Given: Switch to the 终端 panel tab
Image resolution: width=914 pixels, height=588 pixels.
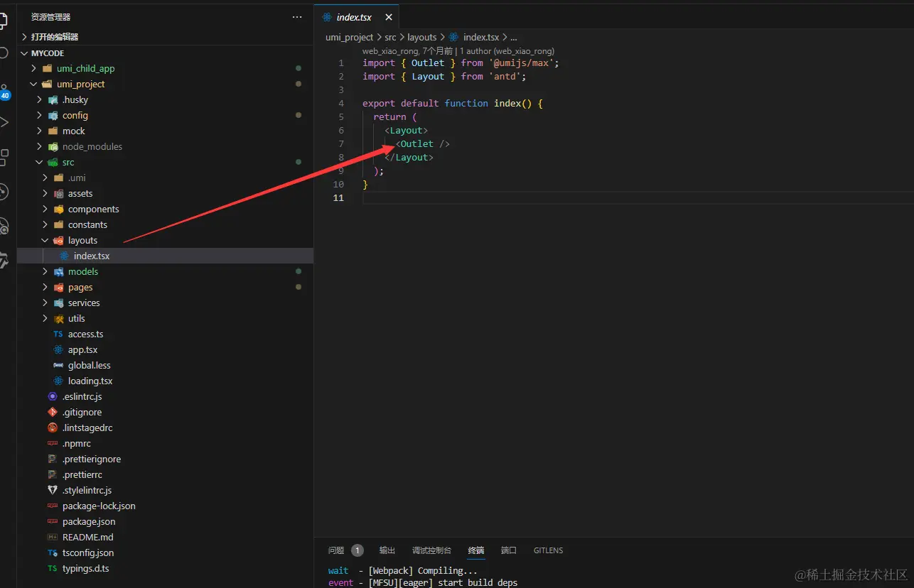Looking at the screenshot, I should (x=476, y=550).
